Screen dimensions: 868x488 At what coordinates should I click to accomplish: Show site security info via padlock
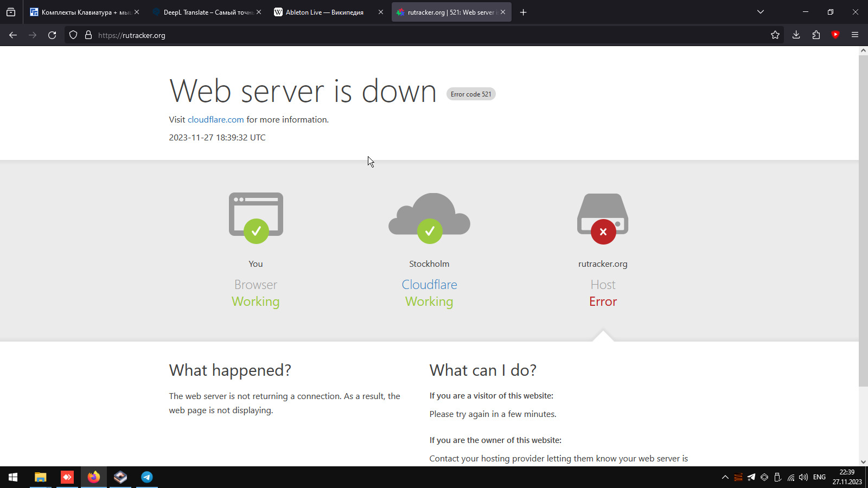click(x=88, y=35)
